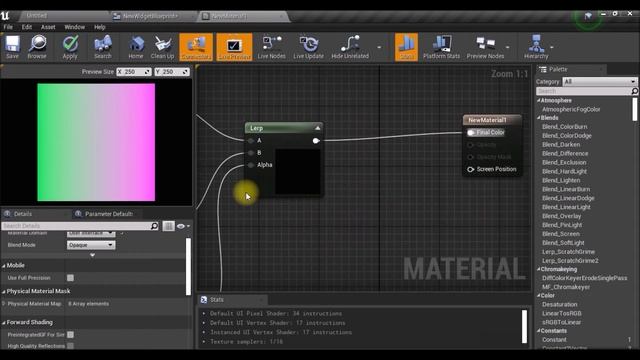640x360 pixels.
Task: Toggle Live Nodes option
Action: (271, 47)
